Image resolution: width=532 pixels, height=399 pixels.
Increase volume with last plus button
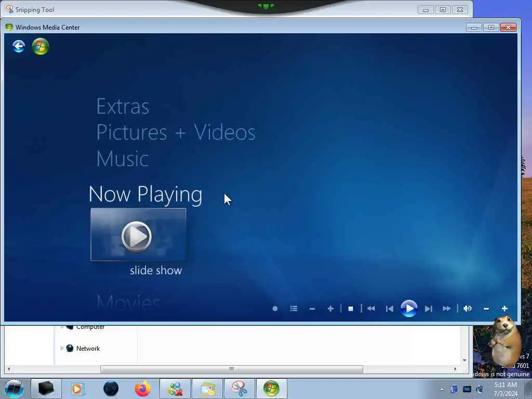pos(504,309)
